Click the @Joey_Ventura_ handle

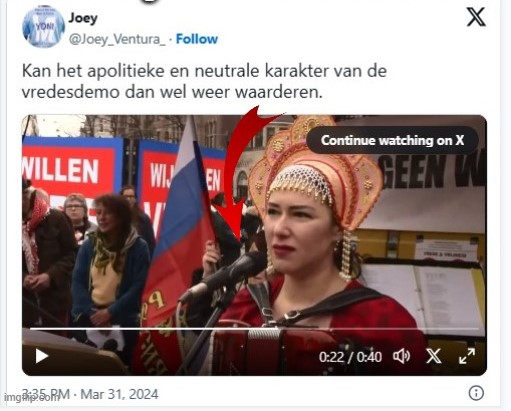click(117, 39)
